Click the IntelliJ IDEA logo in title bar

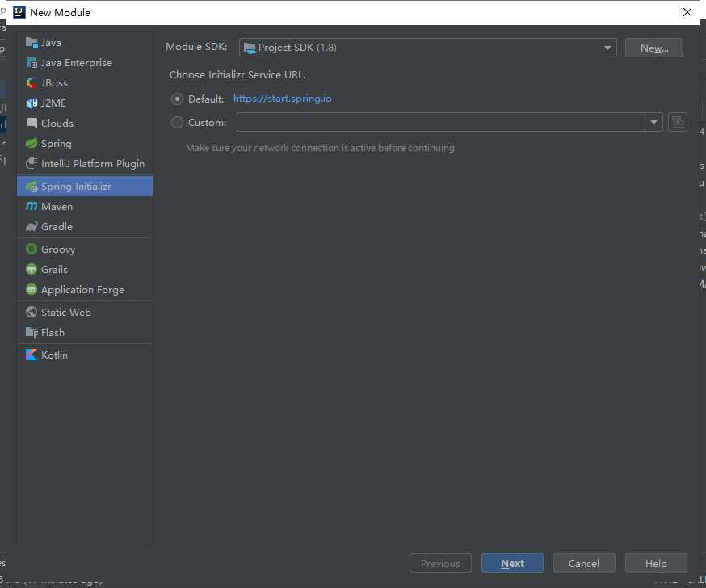click(x=19, y=12)
